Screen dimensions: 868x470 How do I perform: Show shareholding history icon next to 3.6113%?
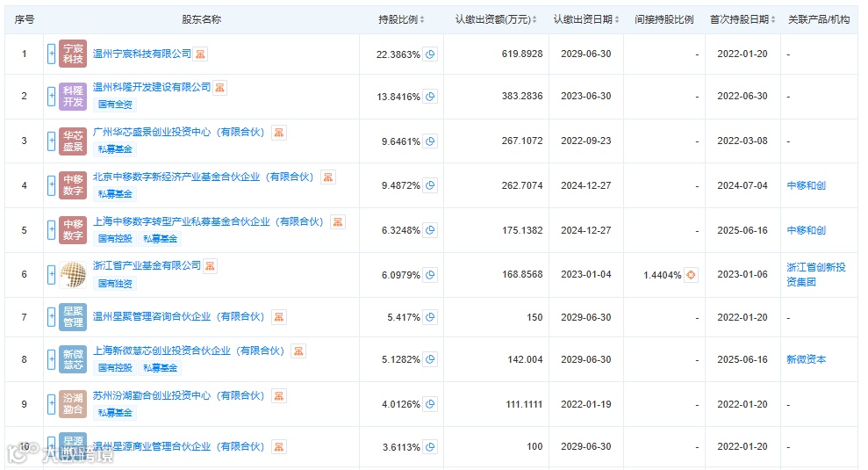tap(430, 447)
